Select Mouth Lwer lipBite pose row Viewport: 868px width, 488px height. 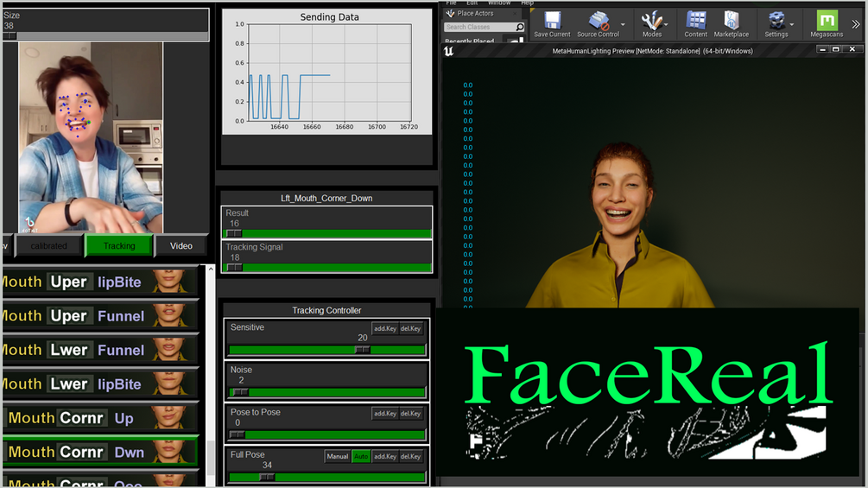(x=99, y=384)
